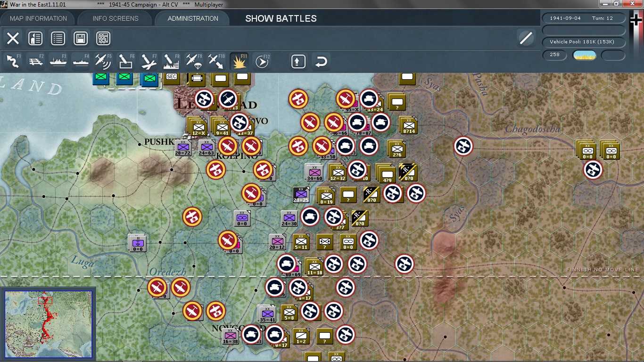The width and height of the screenshot is (644, 362).
Task: Enable F3 naval transport mode
Action: pyautogui.click(x=58, y=61)
